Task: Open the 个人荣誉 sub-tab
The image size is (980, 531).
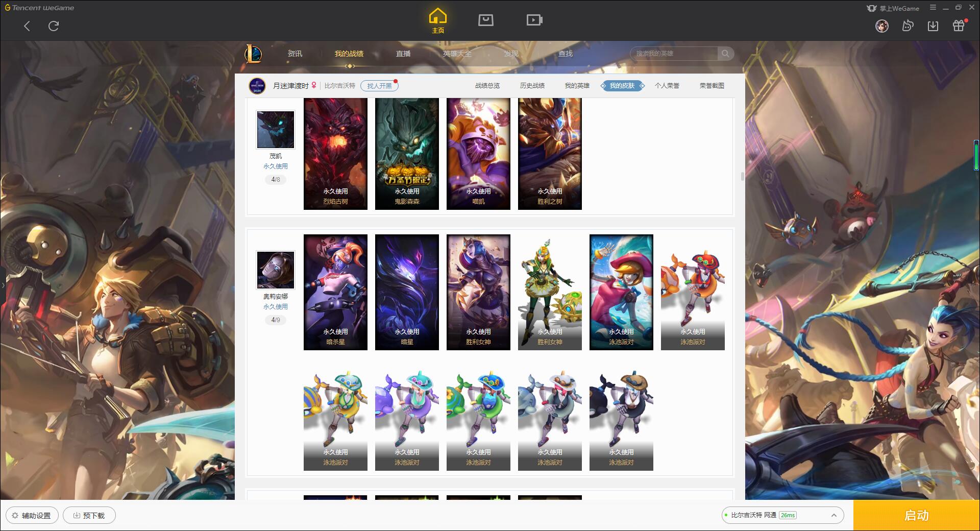Action: (667, 86)
